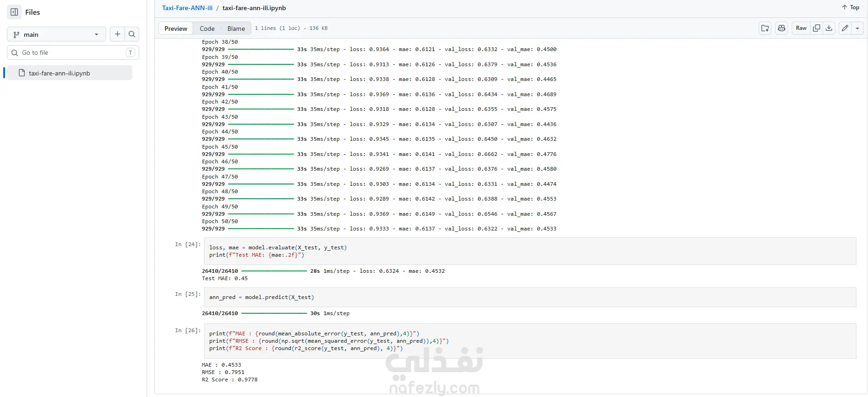Viewport: 868px width, 397px height.
Task: Select taxi-fare-ann-ili.ipynb in file tree
Action: 70,73
